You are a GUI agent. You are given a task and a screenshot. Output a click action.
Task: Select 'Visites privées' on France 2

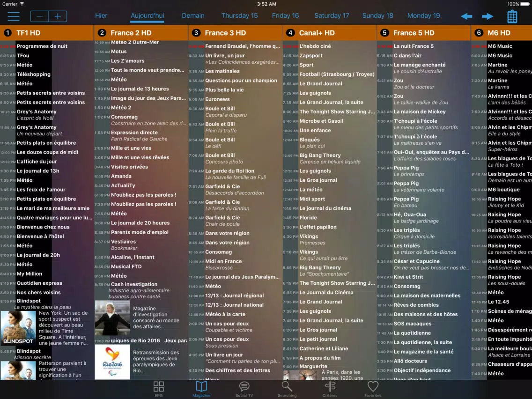[129, 167]
